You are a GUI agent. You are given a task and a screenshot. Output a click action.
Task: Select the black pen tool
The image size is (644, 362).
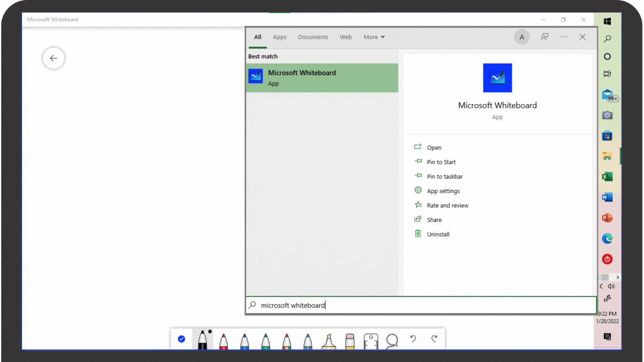[203, 340]
